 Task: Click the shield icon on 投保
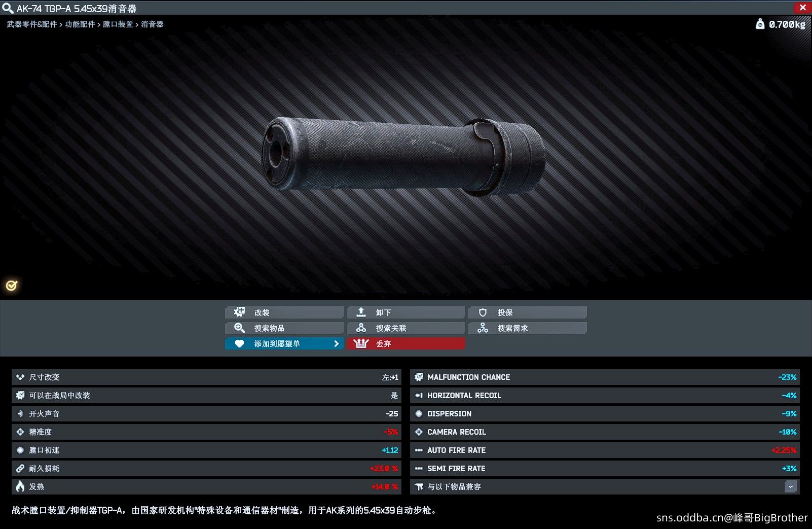(483, 312)
